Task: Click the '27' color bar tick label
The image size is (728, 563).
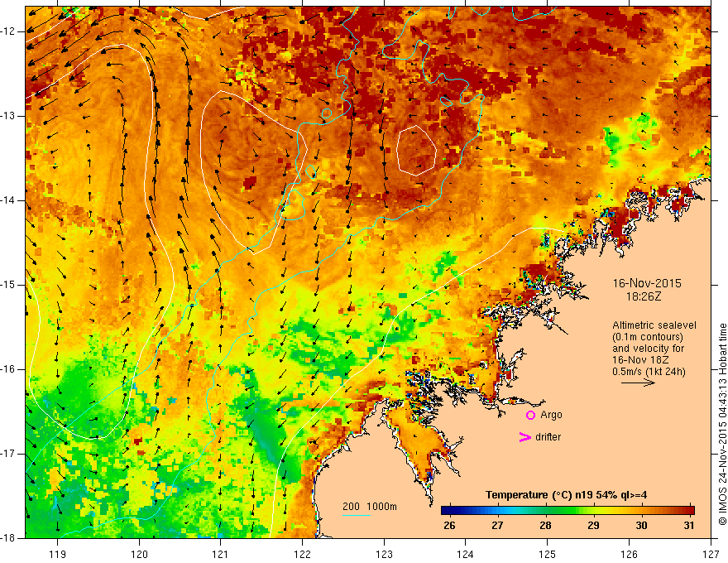Action: point(497,526)
